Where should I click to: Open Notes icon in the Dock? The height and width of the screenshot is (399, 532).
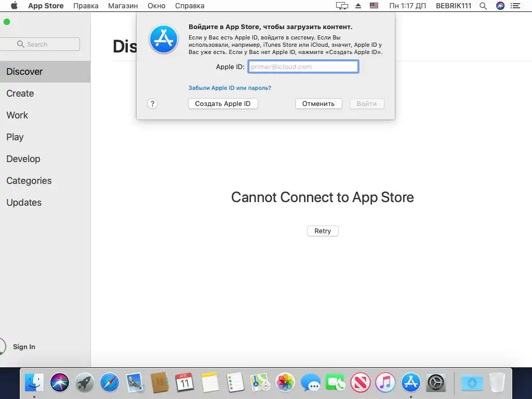click(210, 382)
